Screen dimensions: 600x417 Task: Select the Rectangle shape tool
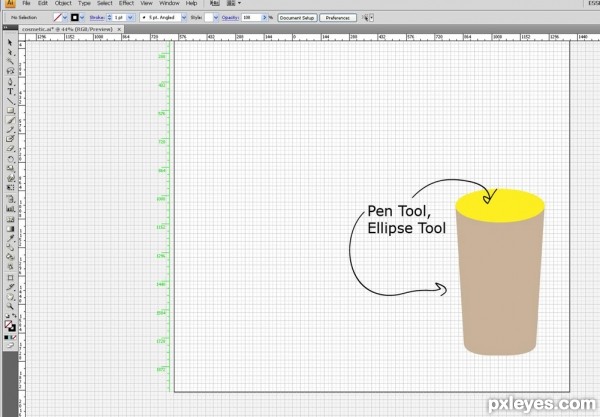(10, 111)
